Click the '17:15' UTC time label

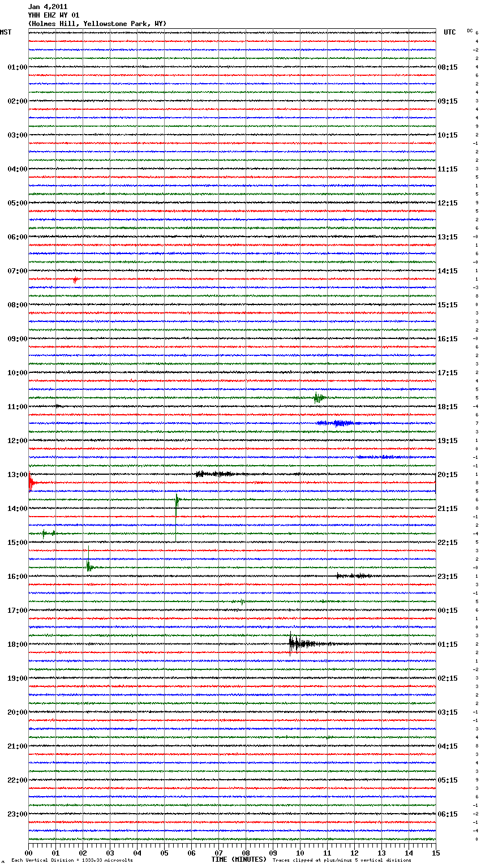pyautogui.click(x=448, y=373)
